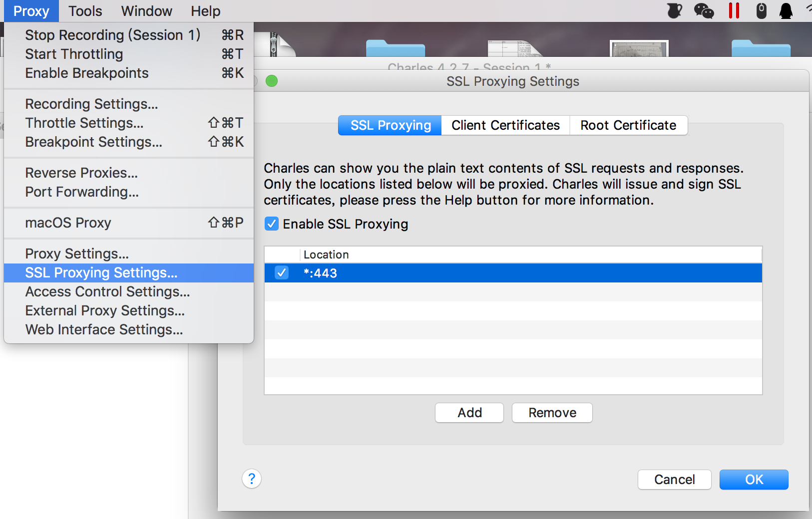Switch to the Root Certificate tab
The image size is (812, 519).
click(x=628, y=125)
